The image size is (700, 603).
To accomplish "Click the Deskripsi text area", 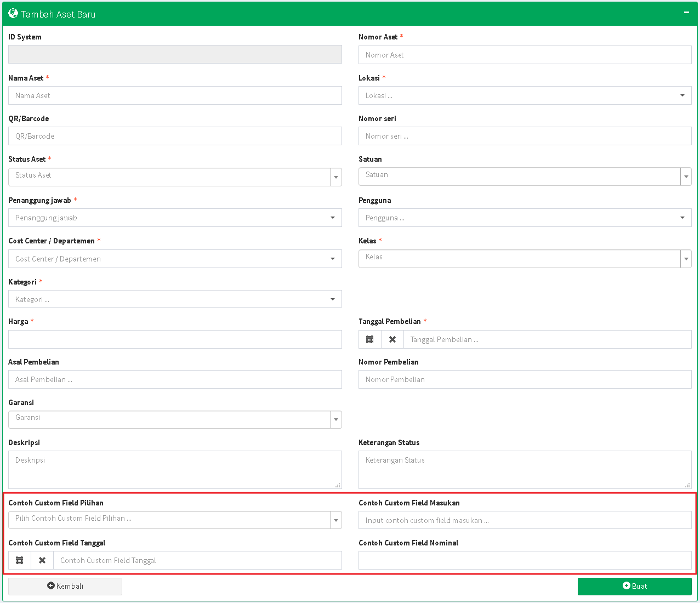I will pos(175,469).
